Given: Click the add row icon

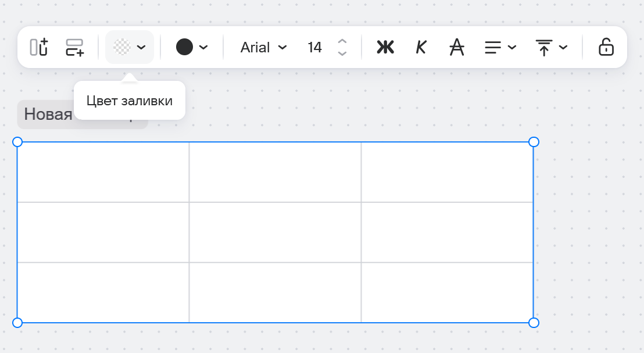Looking at the screenshot, I should pos(74,47).
